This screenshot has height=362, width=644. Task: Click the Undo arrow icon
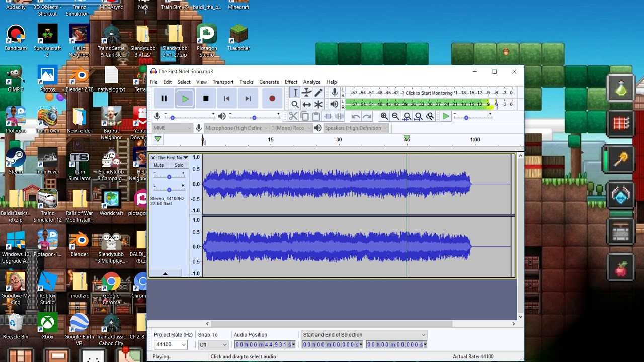(x=356, y=116)
